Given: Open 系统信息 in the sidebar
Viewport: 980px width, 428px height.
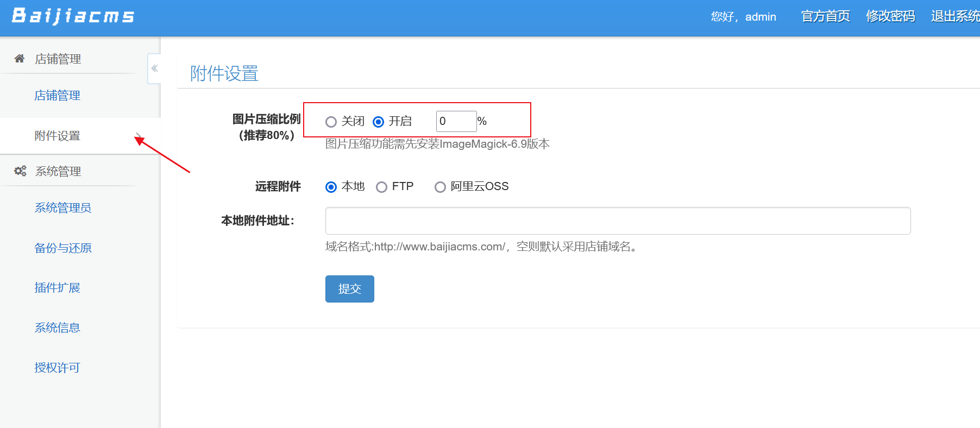Looking at the screenshot, I should pyautogui.click(x=58, y=328).
